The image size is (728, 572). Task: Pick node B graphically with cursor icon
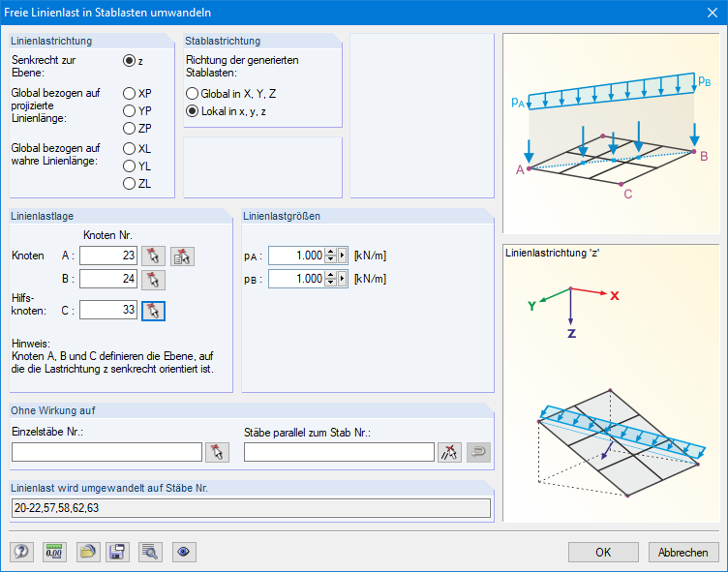click(153, 280)
